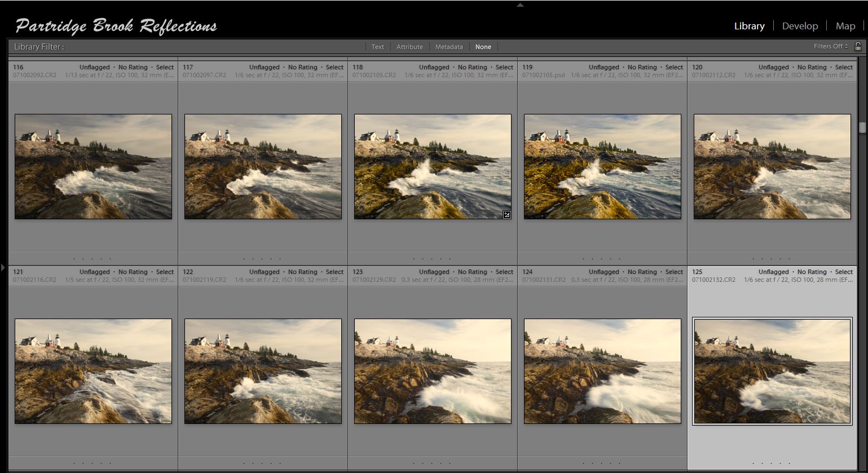Click the file name 071002131.CR2

[x=544, y=280]
